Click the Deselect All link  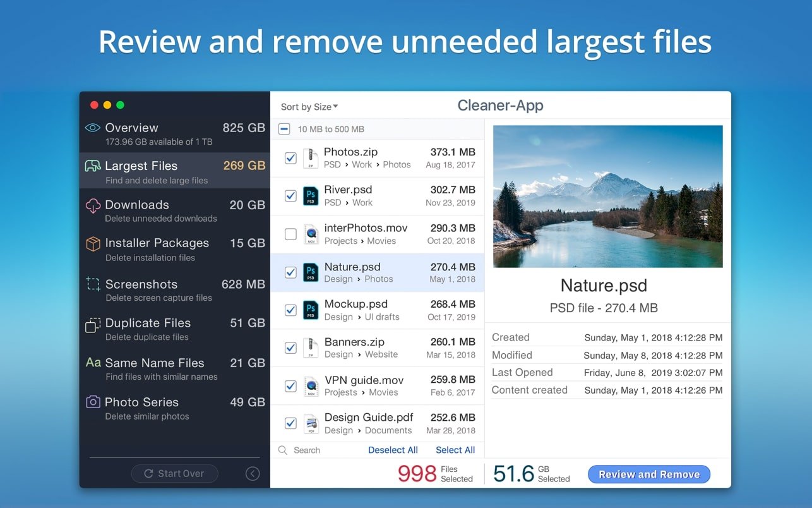click(x=393, y=450)
